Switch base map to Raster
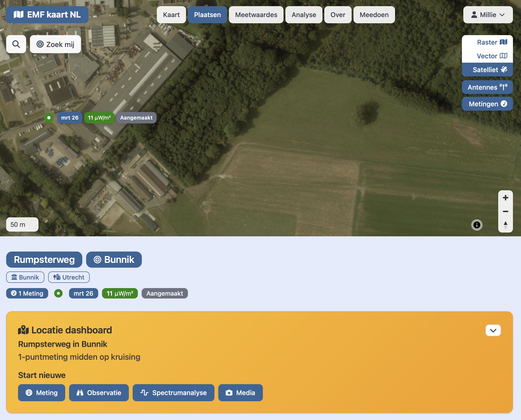 tap(492, 42)
